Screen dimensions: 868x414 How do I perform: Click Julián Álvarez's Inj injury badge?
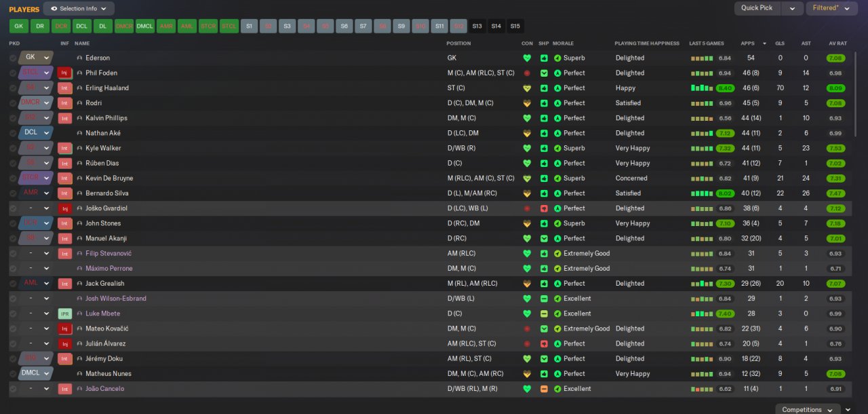(x=64, y=343)
